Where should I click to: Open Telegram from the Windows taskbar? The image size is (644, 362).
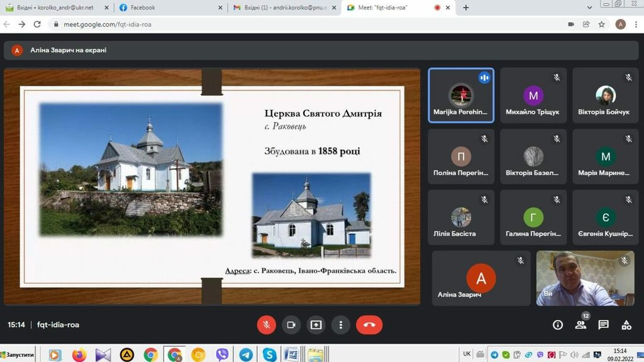246,354
